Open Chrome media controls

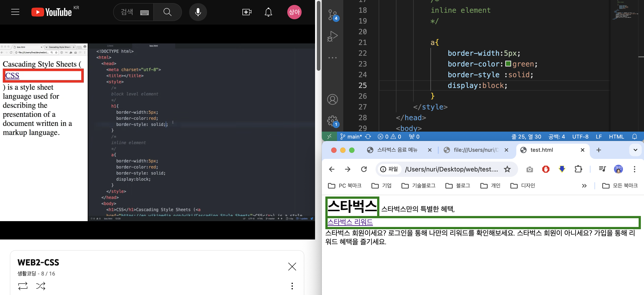point(602,169)
